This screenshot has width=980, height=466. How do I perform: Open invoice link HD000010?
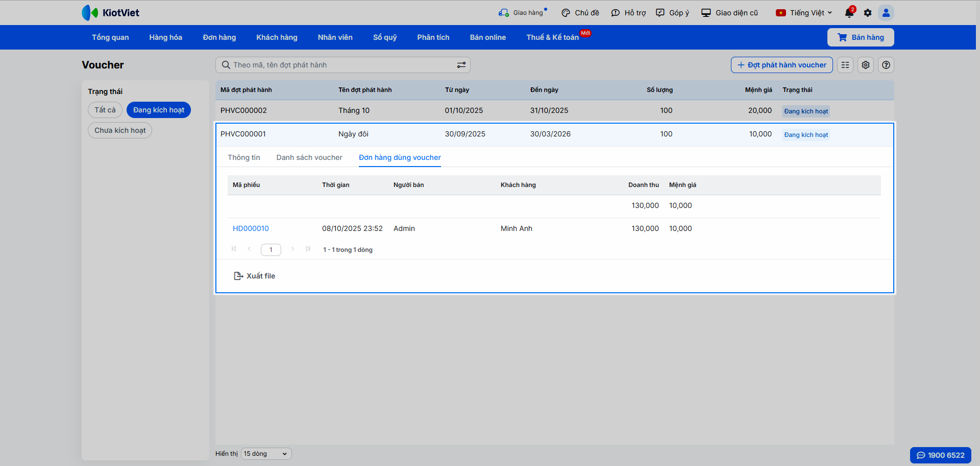(251, 228)
